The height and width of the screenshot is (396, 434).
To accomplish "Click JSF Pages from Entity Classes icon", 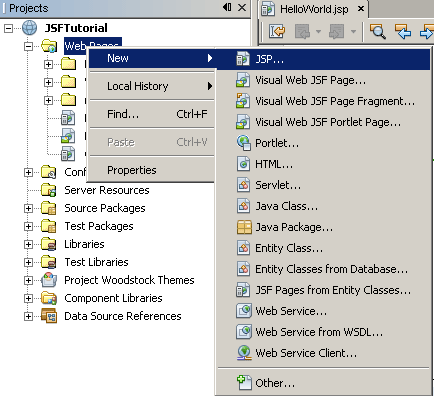I will tap(243, 290).
